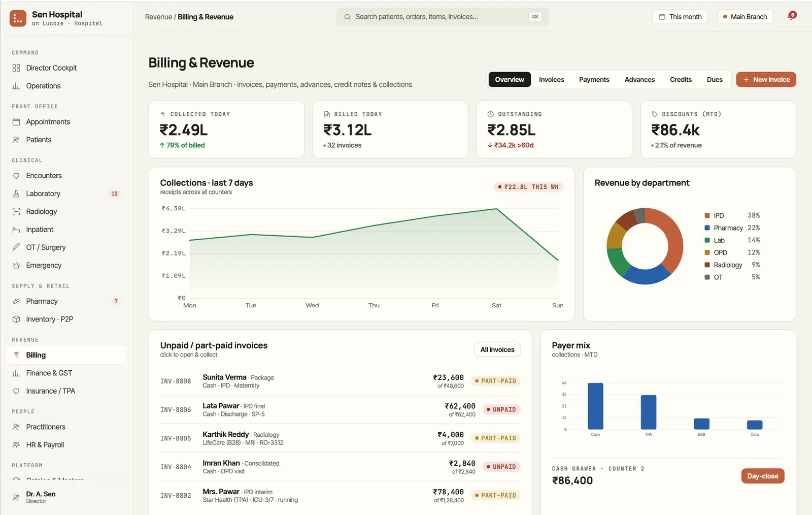
Task: Open invoice INV-8805 Karthik Reddy
Action: 340,438
